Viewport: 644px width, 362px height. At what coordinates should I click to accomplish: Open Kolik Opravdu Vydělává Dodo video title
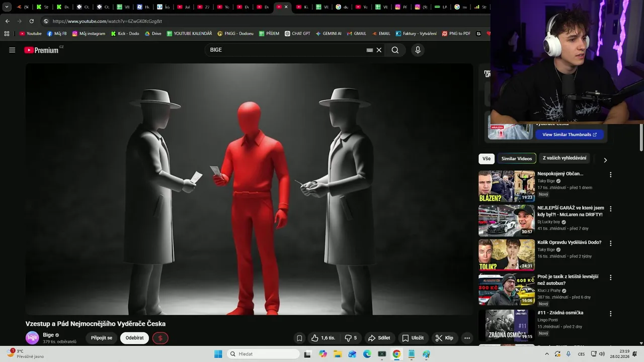pos(569,242)
